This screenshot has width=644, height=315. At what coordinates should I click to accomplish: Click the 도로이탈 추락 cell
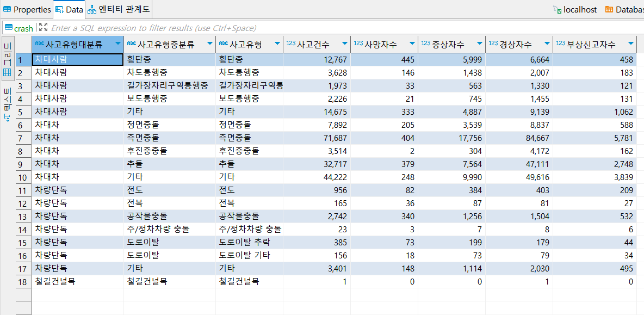249,242
